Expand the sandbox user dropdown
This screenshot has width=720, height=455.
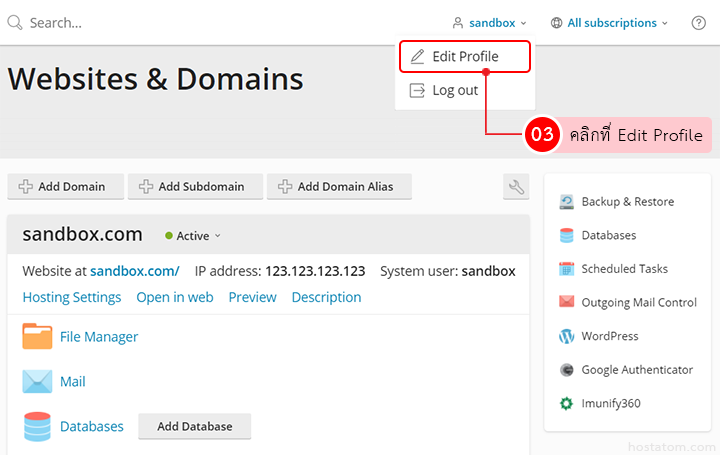490,23
